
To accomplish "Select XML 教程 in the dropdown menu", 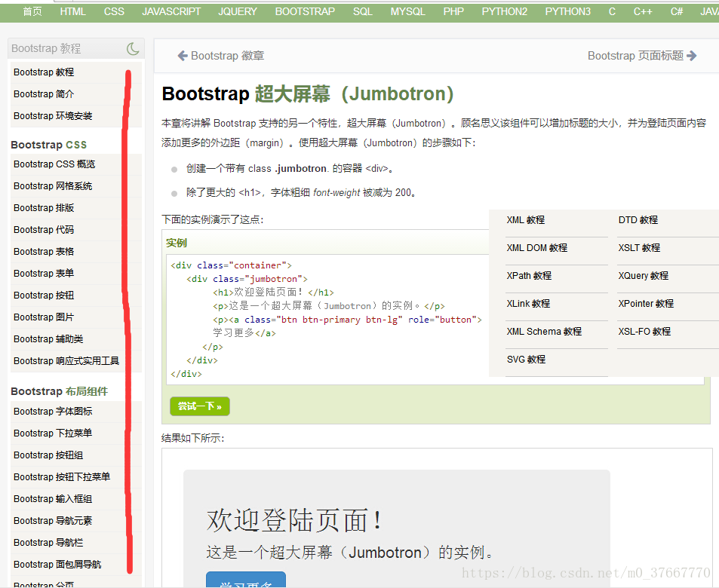I will [x=526, y=220].
